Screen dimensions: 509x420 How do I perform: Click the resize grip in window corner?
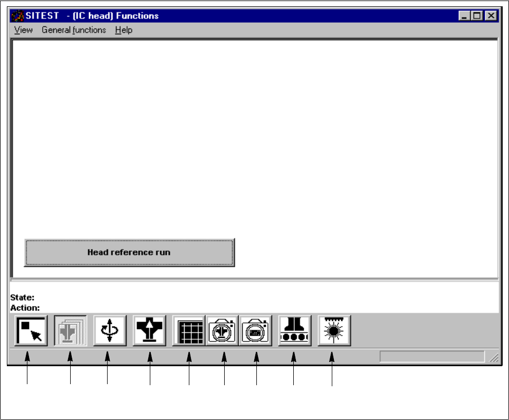[x=494, y=358]
